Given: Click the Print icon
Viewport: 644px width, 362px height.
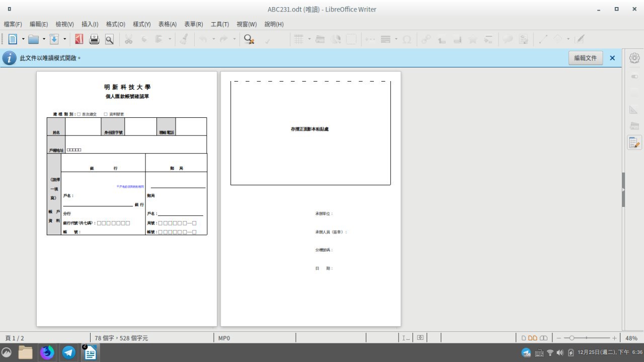Looking at the screenshot, I should [94, 39].
